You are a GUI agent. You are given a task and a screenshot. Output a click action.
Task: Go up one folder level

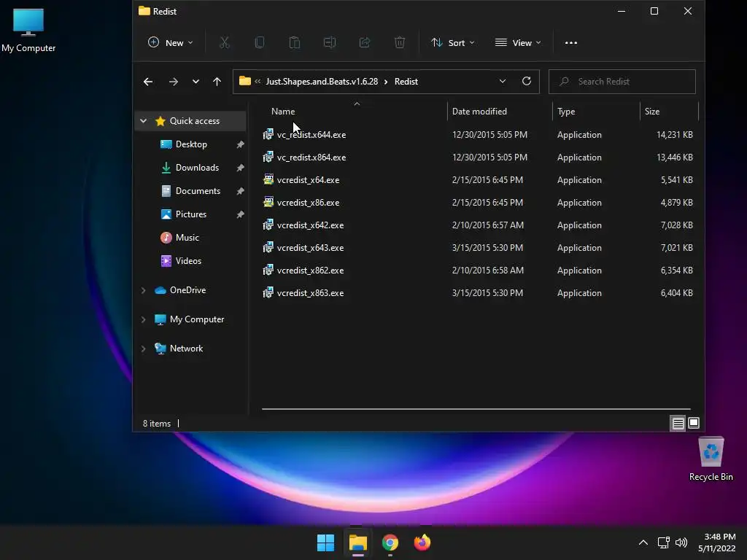[x=217, y=82]
